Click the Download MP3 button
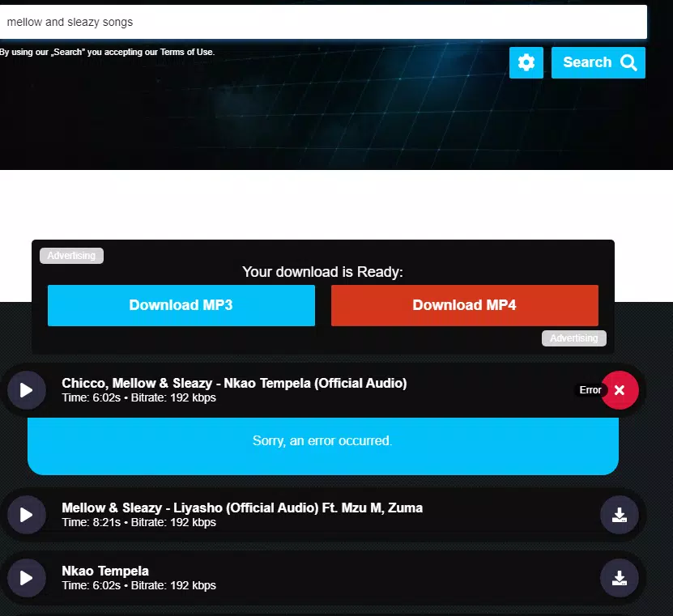Viewport: 673px width, 616px height. [x=181, y=305]
